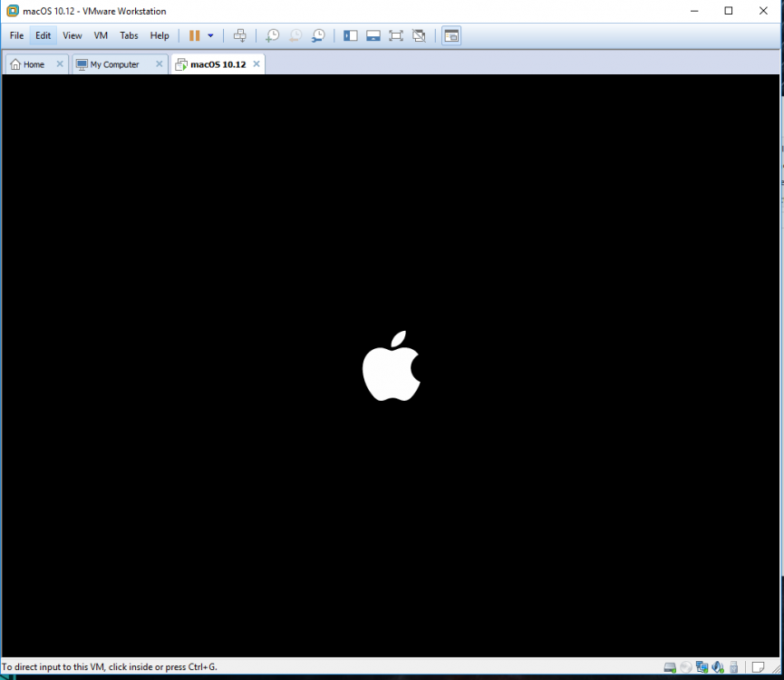Image resolution: width=784 pixels, height=680 pixels.
Task: Toggle the library sidebar panel
Action: click(x=351, y=35)
